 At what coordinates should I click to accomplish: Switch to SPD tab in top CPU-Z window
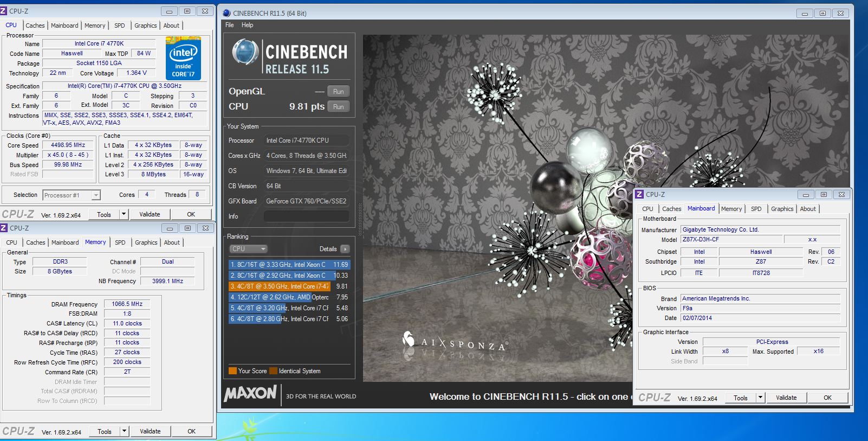[x=120, y=25]
